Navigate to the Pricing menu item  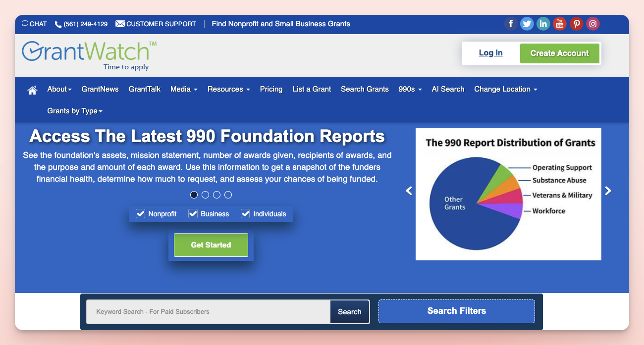(271, 89)
